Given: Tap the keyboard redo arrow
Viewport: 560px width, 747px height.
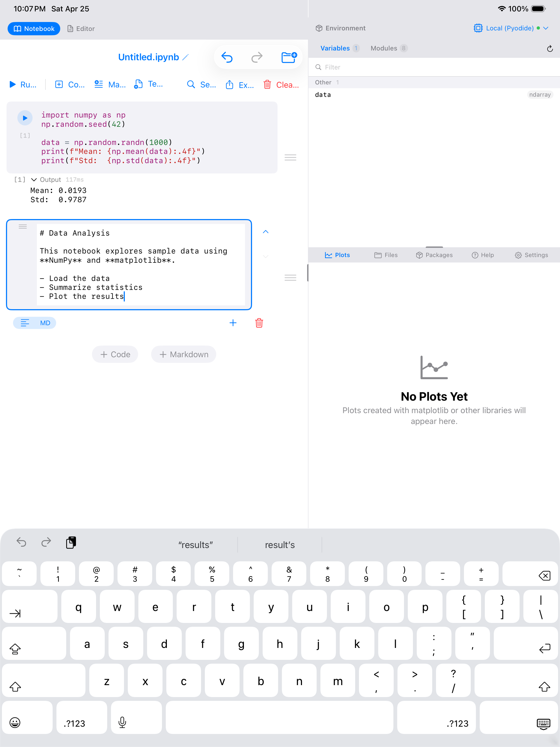Looking at the screenshot, I should click(x=46, y=542).
